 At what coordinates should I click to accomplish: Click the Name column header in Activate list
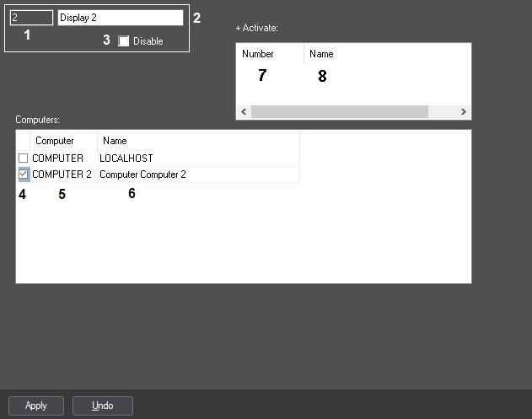[x=388, y=54]
